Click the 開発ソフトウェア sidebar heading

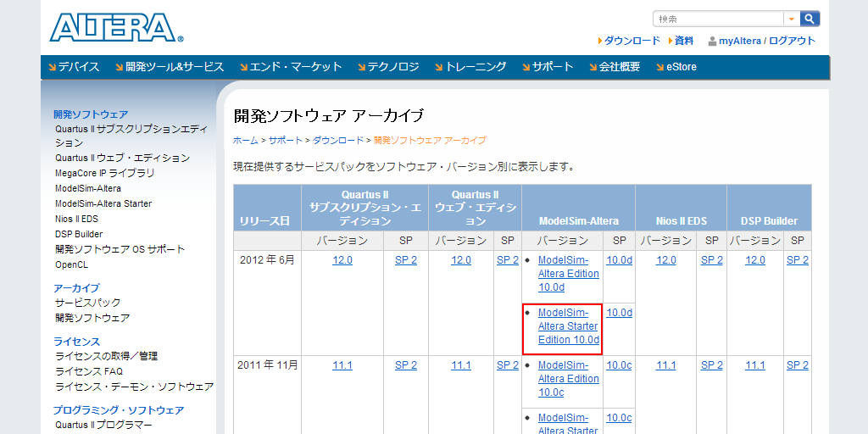pos(91,114)
